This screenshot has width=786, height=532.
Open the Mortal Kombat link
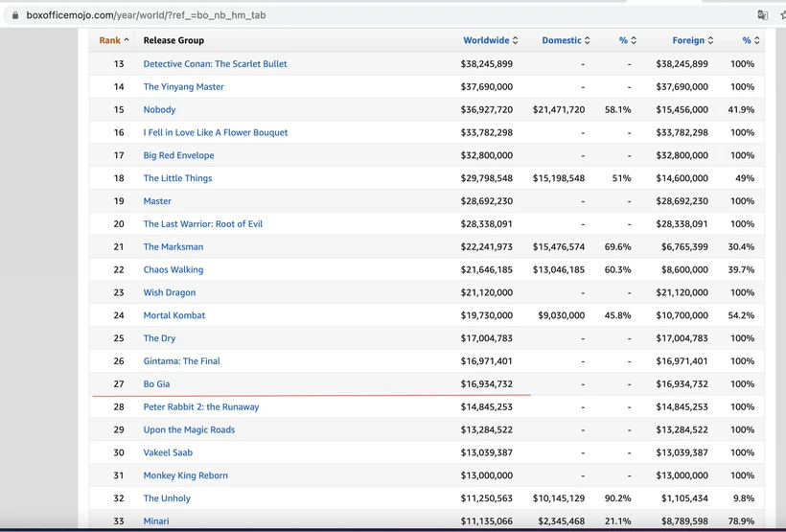pyautogui.click(x=174, y=315)
